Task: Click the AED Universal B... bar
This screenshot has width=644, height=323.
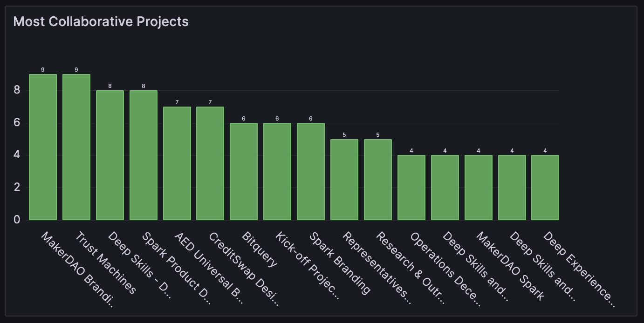Action: (177, 163)
